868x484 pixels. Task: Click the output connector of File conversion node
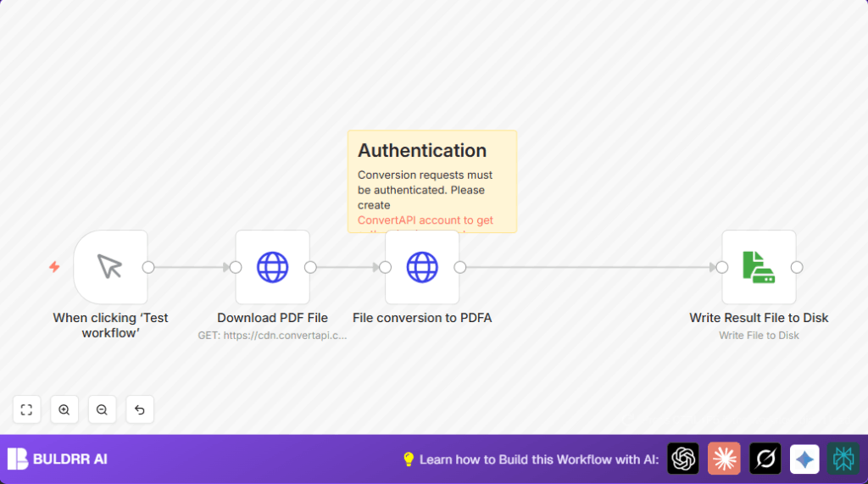[460, 268]
